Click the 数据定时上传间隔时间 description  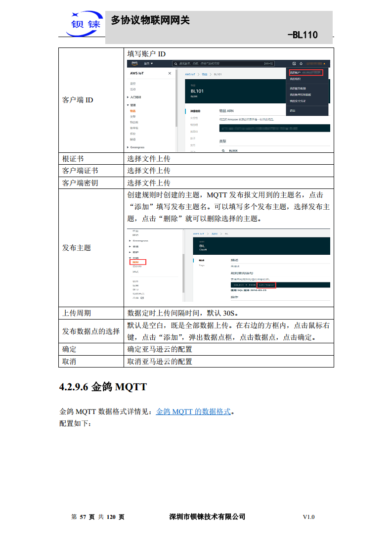pos(182,313)
